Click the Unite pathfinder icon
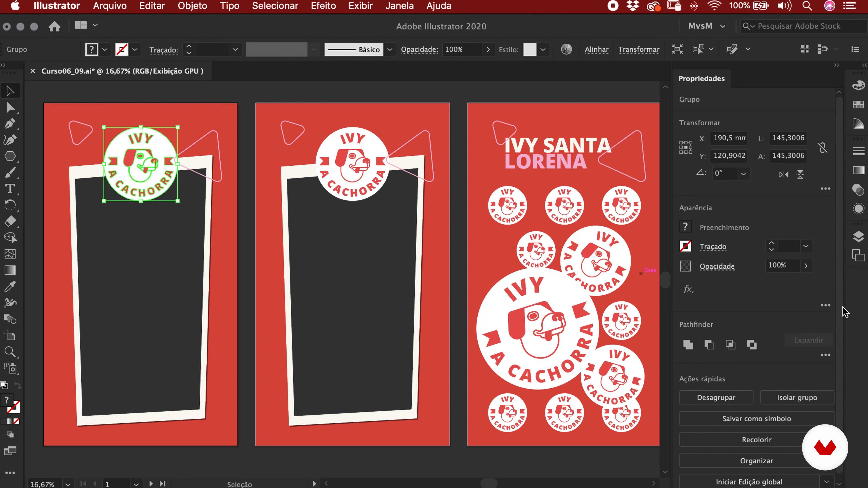Screen dimensions: 868x488 pos(688,345)
